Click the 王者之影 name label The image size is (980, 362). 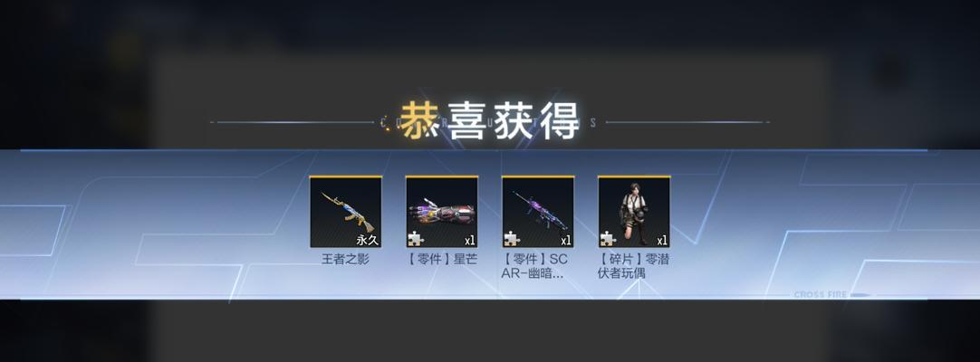tap(346, 259)
